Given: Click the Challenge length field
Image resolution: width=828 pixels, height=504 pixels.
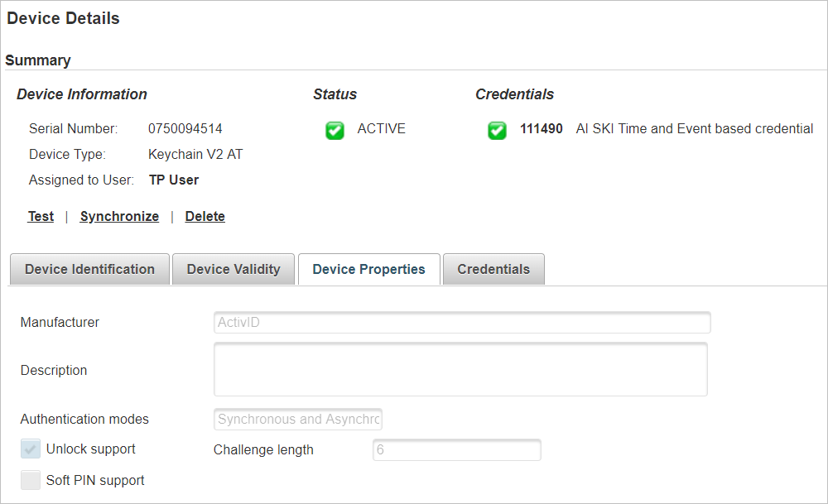Looking at the screenshot, I should click(x=457, y=449).
